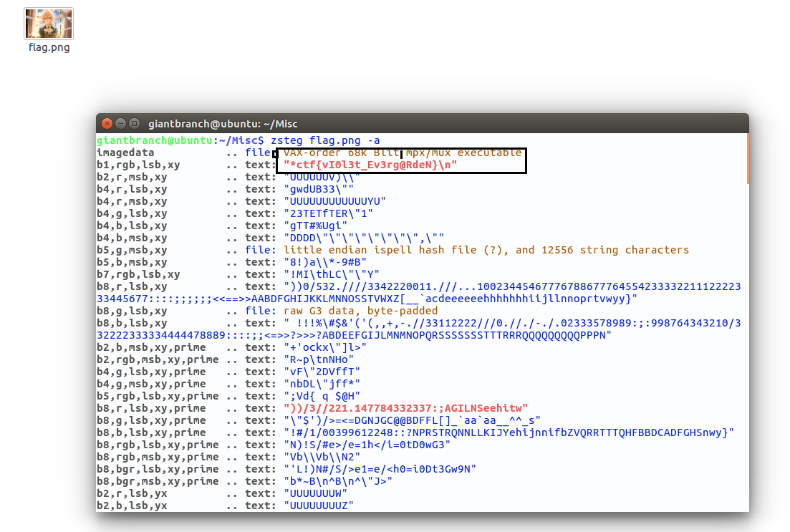Click the b2,b,lsb,yx row label
Viewport: 790px width, 532px height.
[132, 506]
